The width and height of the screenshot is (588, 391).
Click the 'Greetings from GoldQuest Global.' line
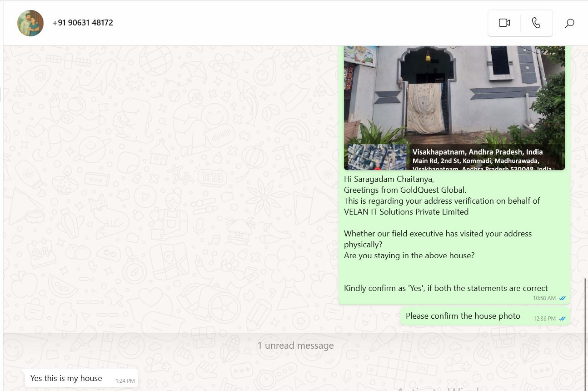point(405,190)
